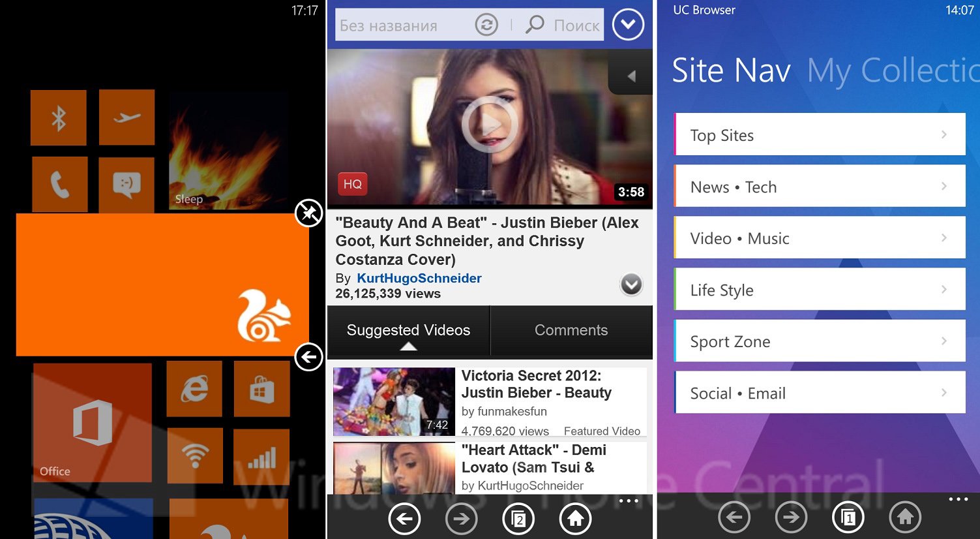The width and height of the screenshot is (980, 539).
Task: Tap 17:17 clock on Start screen
Action: pos(304,10)
